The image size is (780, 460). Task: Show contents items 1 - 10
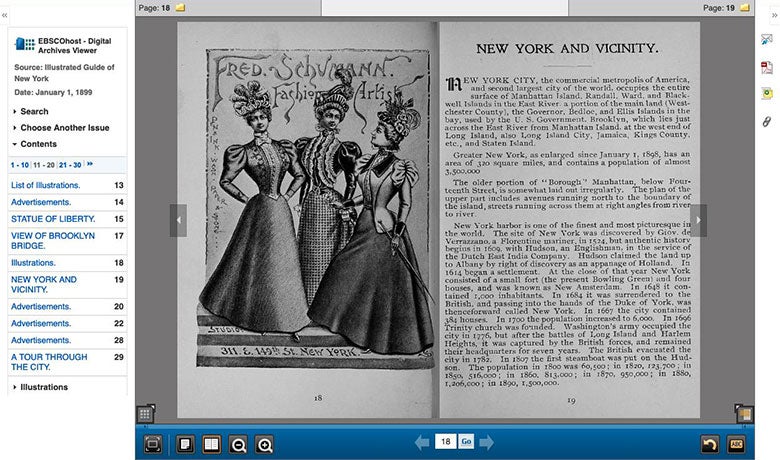pyautogui.click(x=20, y=165)
